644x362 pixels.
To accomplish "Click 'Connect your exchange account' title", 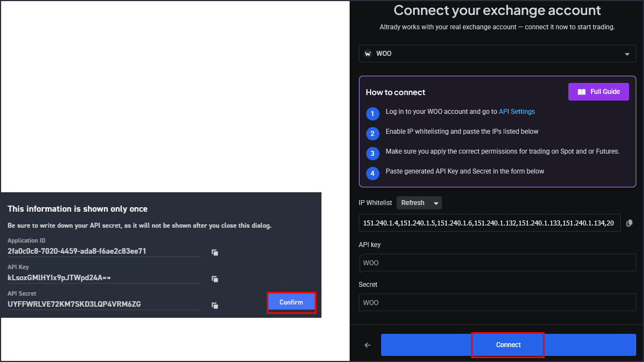I will pos(497,11).
